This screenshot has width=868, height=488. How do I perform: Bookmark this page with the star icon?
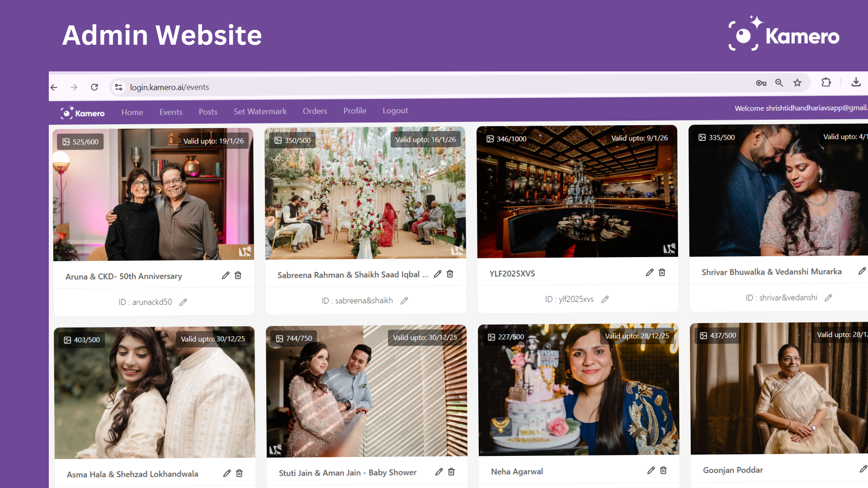(x=797, y=83)
